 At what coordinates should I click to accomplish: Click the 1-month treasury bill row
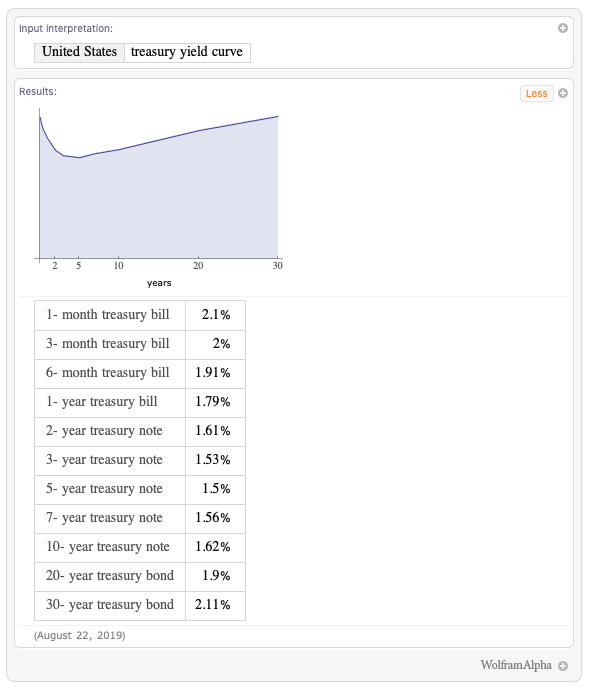pyautogui.click(x=140, y=315)
